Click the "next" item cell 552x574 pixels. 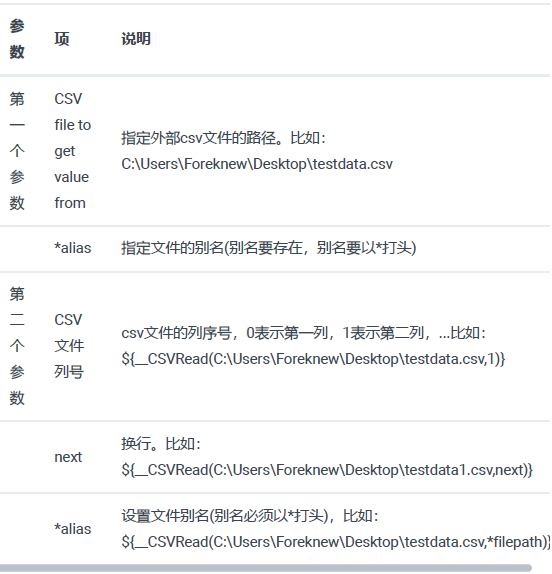(x=68, y=457)
